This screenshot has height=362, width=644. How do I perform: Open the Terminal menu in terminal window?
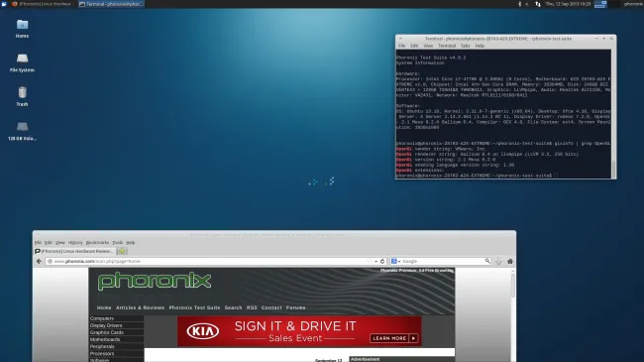(447, 46)
